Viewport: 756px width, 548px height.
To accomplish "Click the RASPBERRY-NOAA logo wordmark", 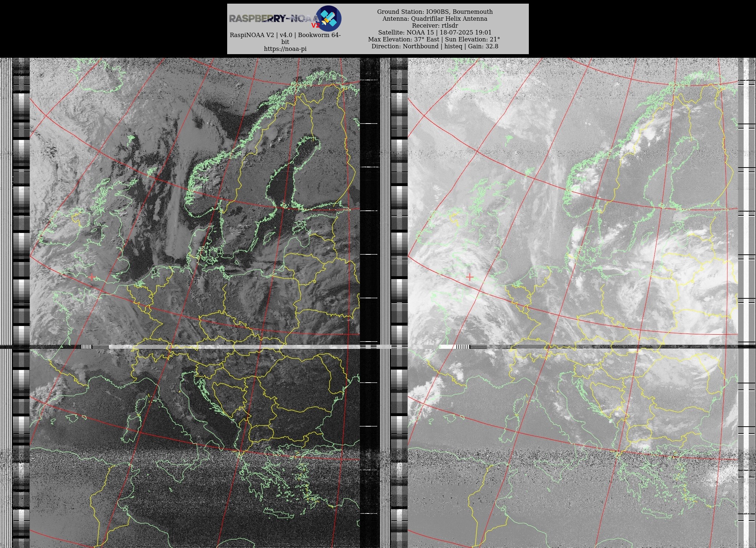I will click(x=274, y=19).
